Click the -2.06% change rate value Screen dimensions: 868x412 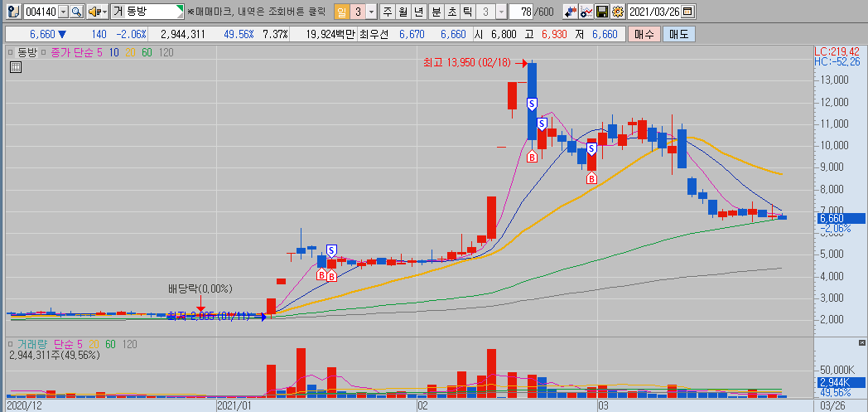(131, 34)
